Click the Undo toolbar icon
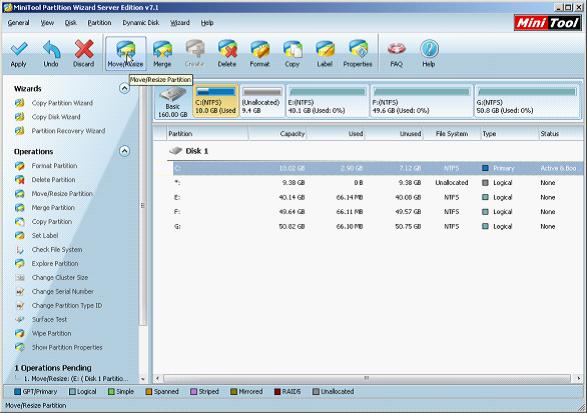The height and width of the screenshot is (413, 587). 51,49
